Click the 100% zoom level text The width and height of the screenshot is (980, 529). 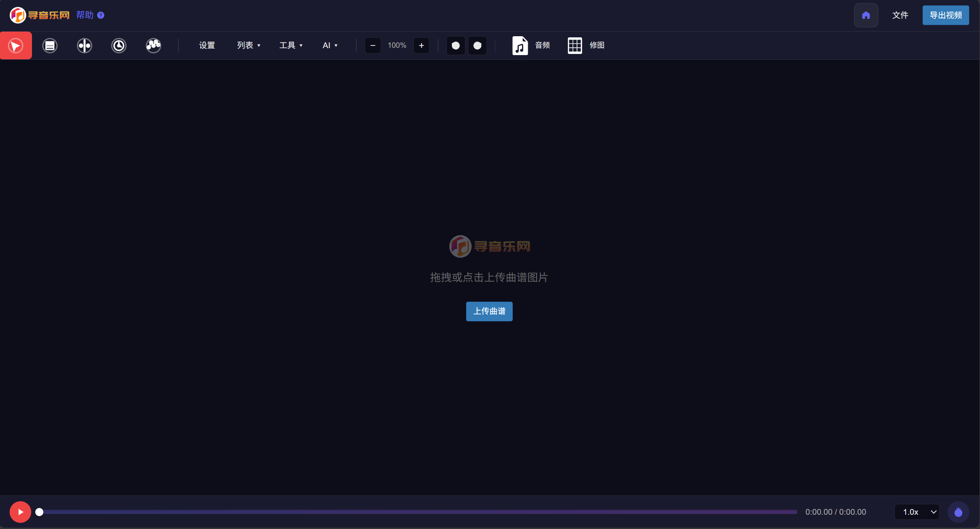coord(397,45)
